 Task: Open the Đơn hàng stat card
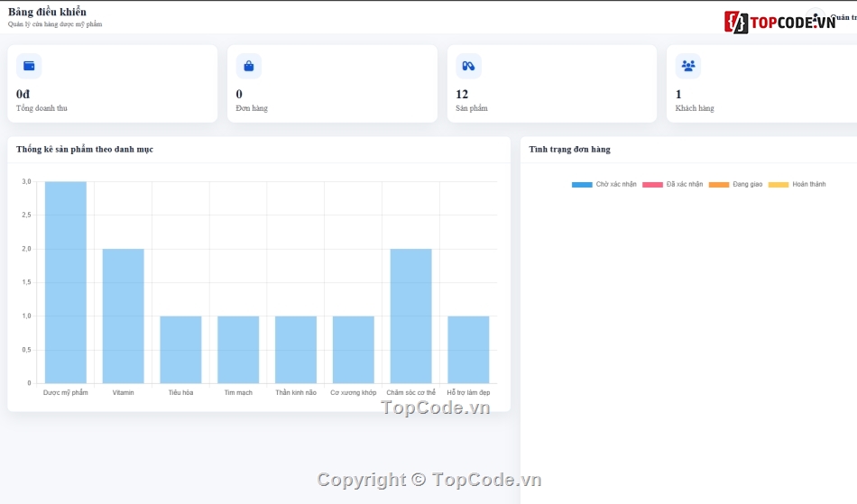pos(332,84)
